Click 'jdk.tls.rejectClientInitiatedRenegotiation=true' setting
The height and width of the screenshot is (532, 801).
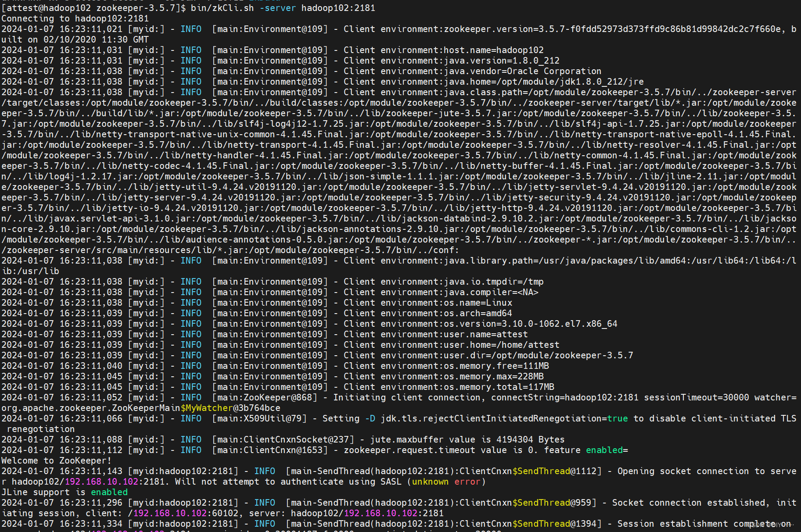point(504,418)
